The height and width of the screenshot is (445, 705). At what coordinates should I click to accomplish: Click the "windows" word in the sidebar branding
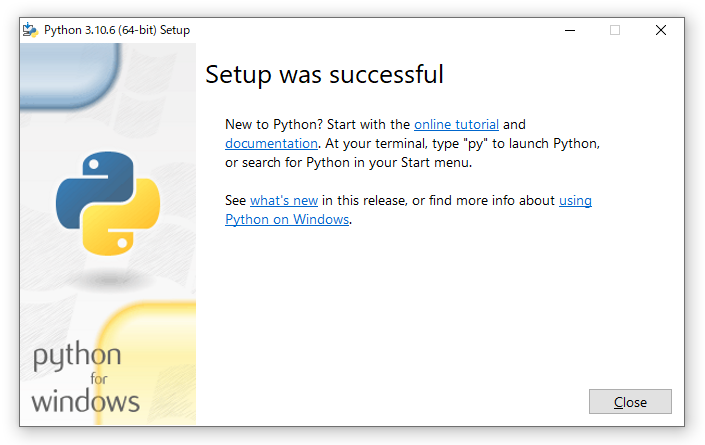86,402
